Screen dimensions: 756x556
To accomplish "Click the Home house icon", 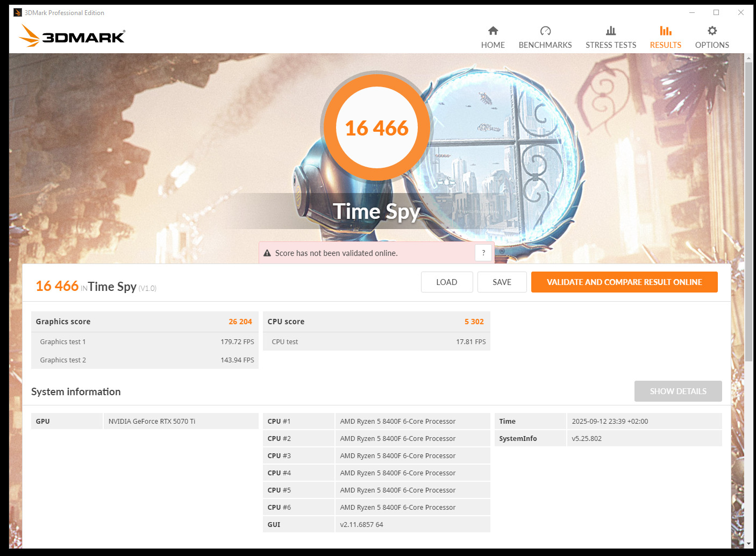I will tap(493, 31).
